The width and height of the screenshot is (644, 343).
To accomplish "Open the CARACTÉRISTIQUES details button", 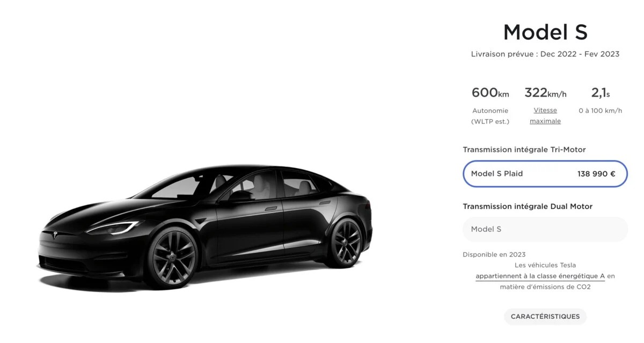I will 545,317.
